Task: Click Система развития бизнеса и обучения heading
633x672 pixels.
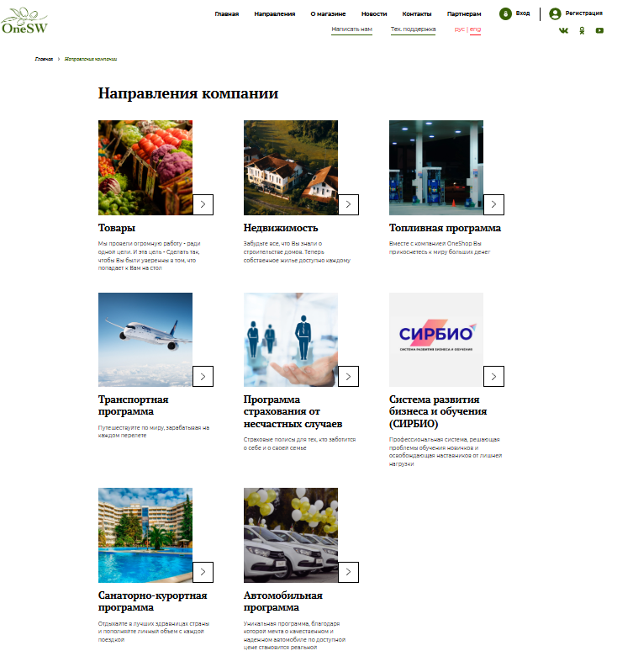Action: (438, 411)
